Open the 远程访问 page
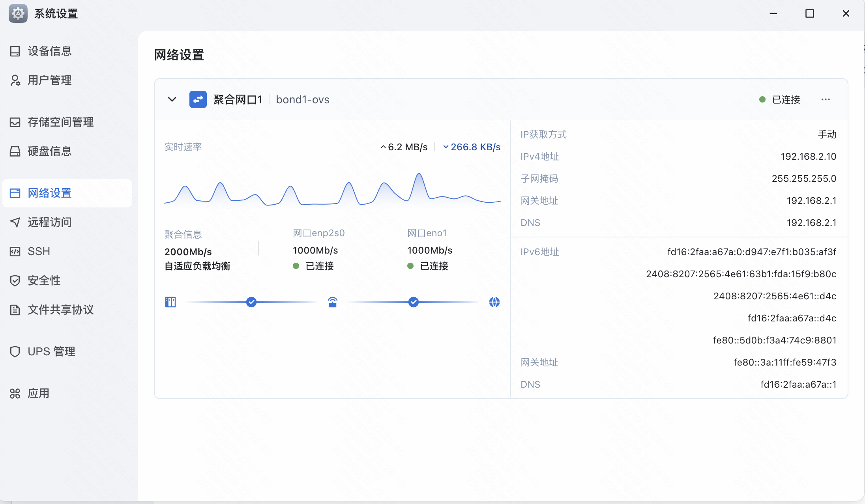The height and width of the screenshot is (504, 865). (x=67, y=222)
